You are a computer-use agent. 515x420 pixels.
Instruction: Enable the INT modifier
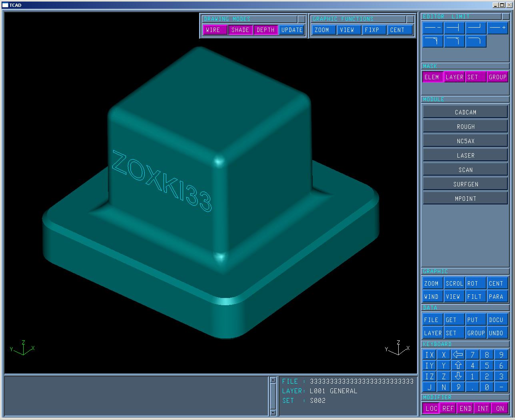pyautogui.click(x=483, y=408)
